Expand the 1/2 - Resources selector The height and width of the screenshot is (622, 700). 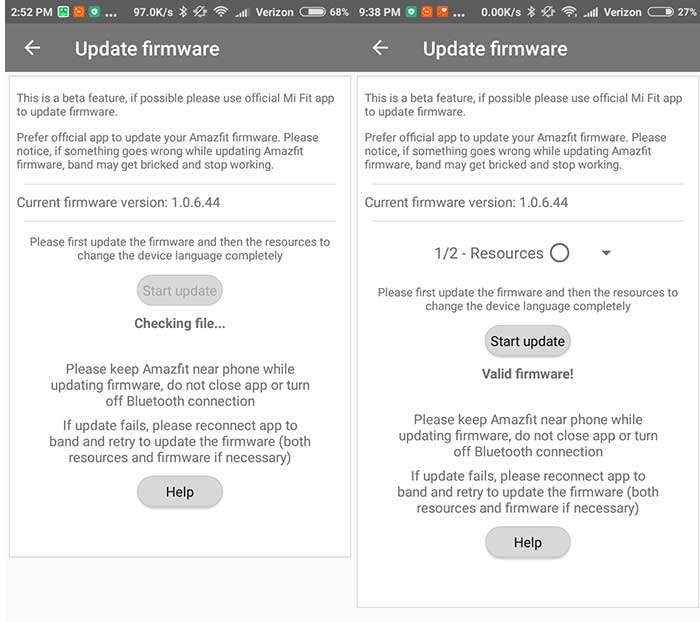(x=523, y=253)
